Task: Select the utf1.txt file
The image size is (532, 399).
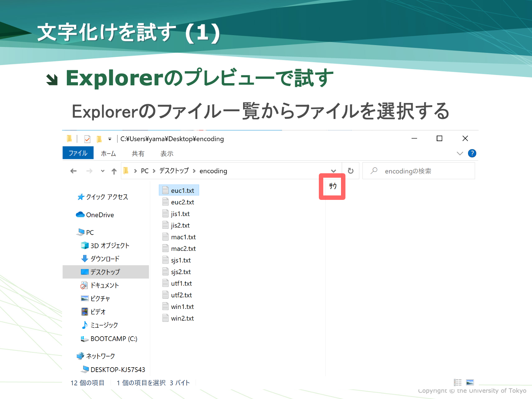Action: click(x=177, y=283)
